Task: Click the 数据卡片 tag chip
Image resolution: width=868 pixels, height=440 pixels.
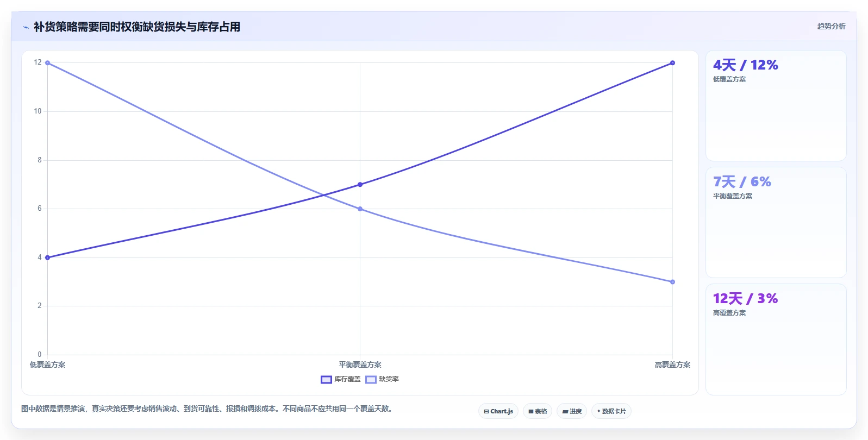Action: (611, 411)
